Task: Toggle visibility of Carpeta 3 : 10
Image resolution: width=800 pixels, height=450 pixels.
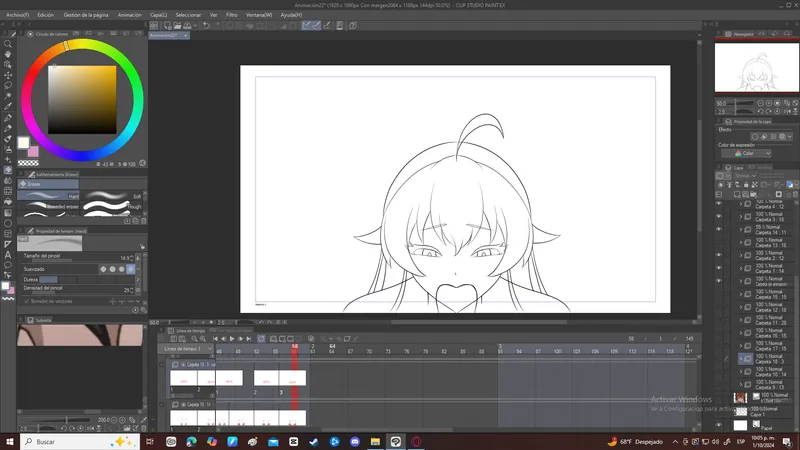Action: 719,216
